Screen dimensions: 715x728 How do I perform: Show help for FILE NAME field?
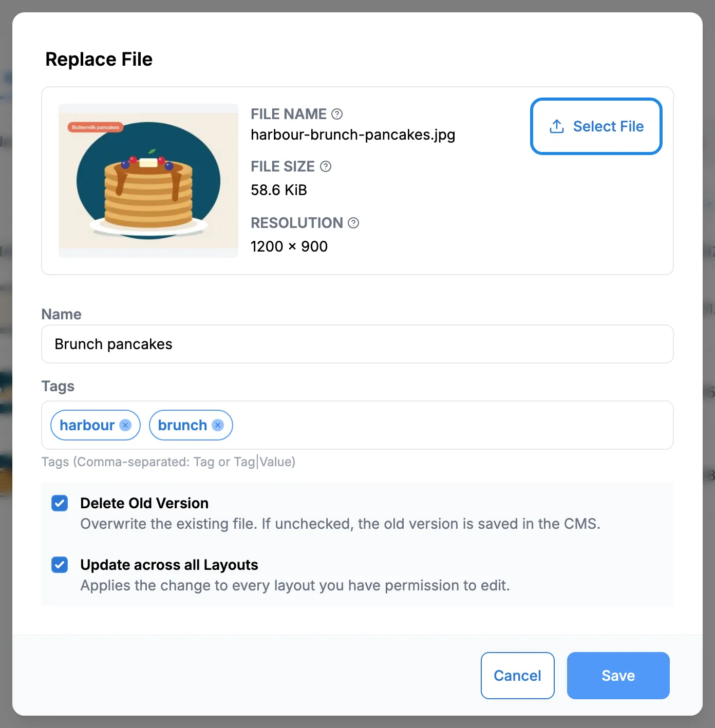coord(337,114)
